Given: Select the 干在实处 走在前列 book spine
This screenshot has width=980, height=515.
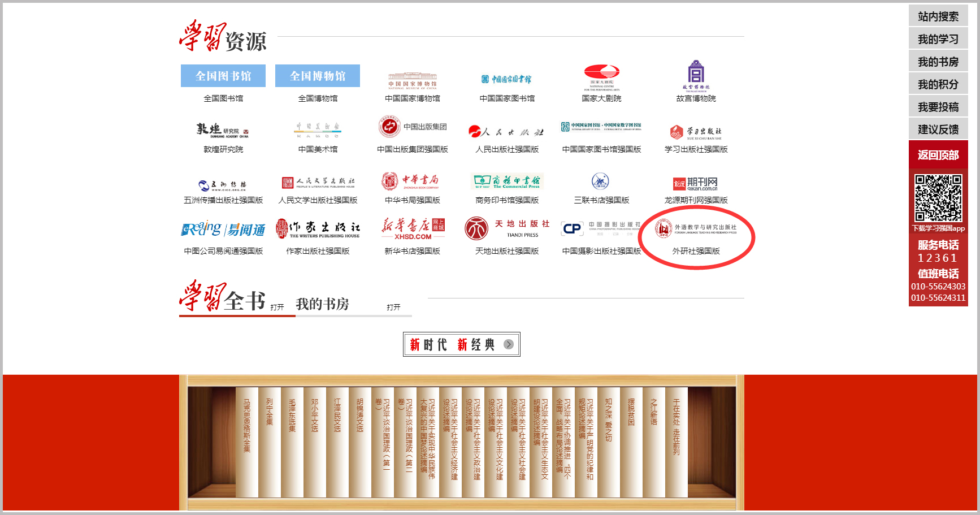Looking at the screenshot, I should click(677, 442).
